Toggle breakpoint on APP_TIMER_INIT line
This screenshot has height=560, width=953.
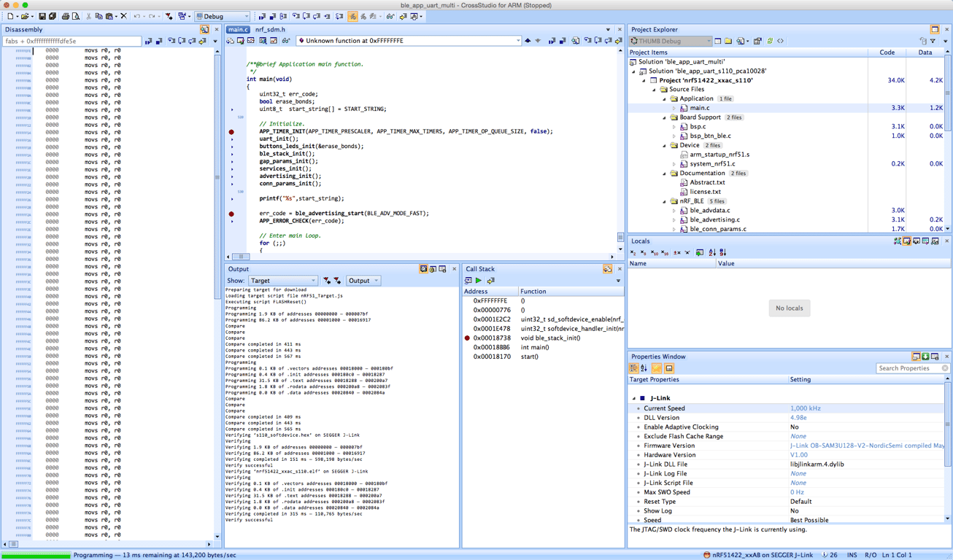(231, 132)
